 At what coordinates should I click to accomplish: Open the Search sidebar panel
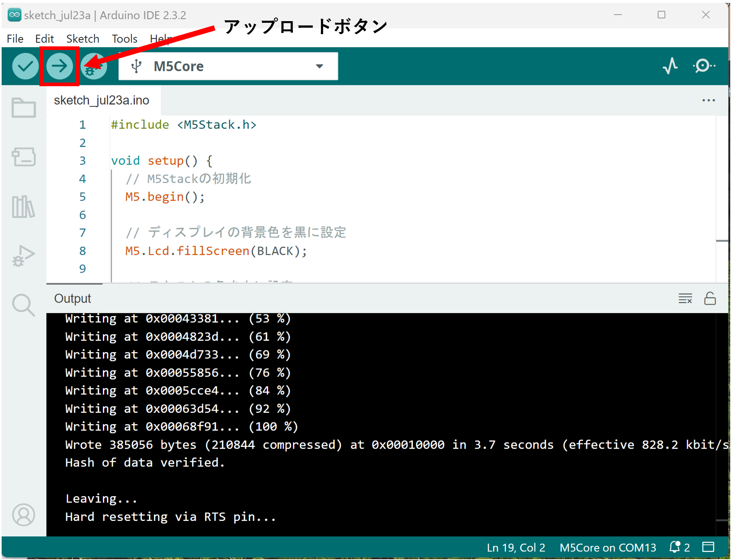(23, 304)
